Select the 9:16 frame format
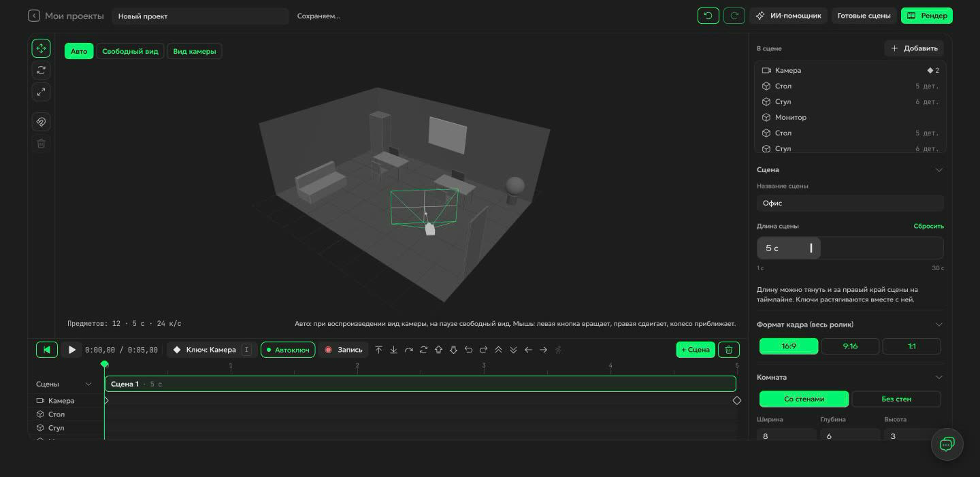 (850, 346)
